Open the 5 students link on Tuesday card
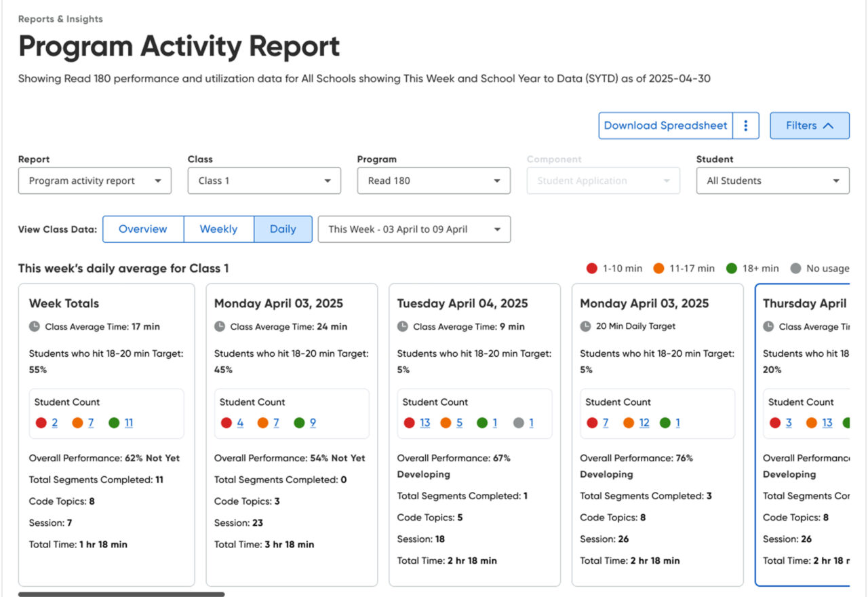Image resolution: width=868 pixels, height=597 pixels. tap(459, 423)
